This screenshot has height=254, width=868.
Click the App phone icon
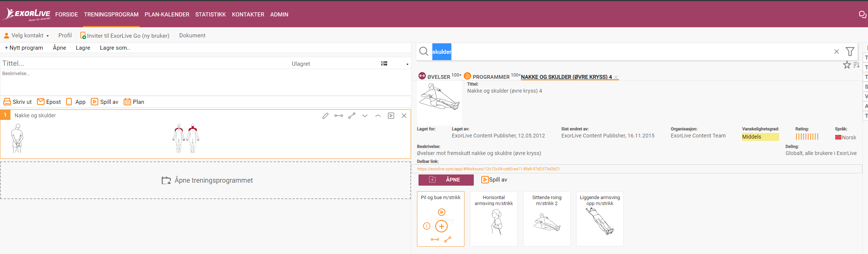tap(69, 102)
